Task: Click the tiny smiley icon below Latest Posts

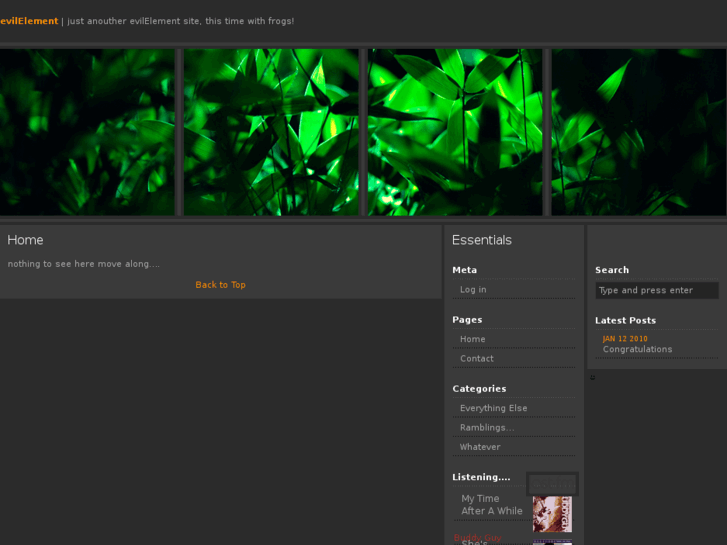Action: click(x=593, y=378)
